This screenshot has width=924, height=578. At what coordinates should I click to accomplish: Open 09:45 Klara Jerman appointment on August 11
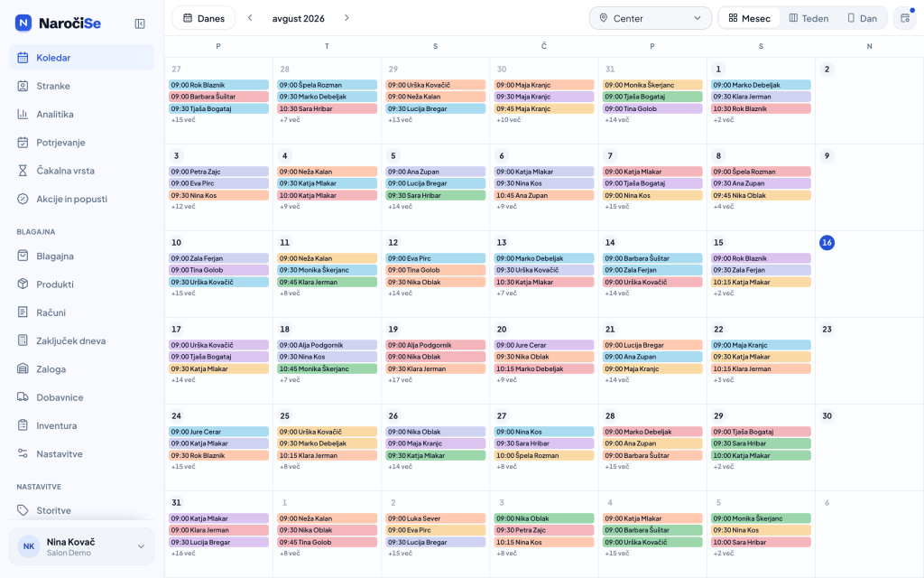(x=327, y=282)
